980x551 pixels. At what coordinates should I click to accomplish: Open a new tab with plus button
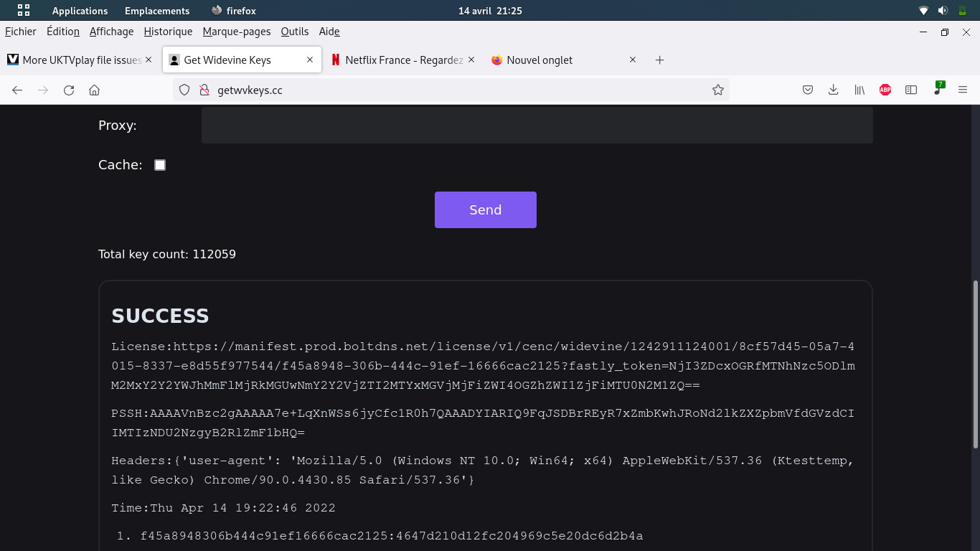[x=660, y=60]
